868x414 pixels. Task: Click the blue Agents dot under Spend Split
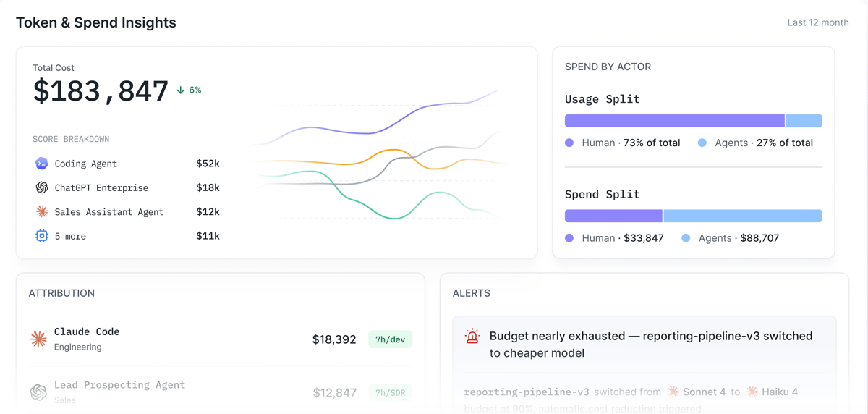[686, 238]
